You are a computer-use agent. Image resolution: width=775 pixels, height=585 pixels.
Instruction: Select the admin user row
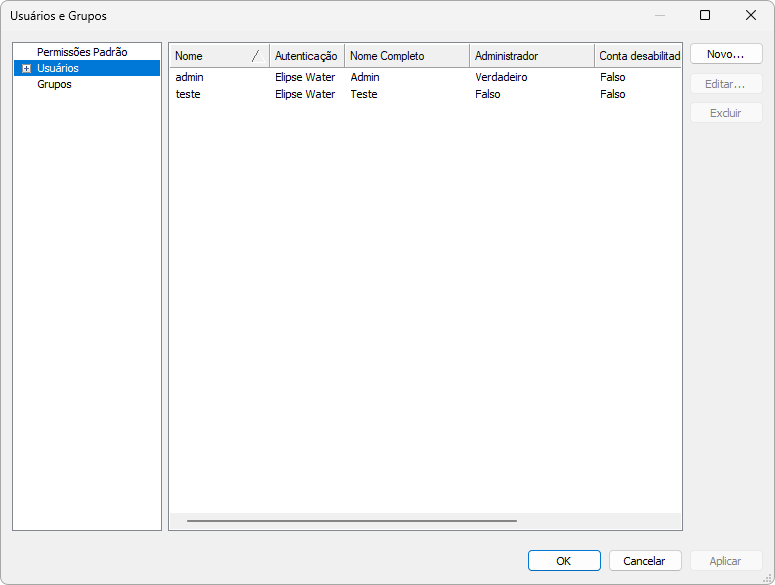pyautogui.click(x=190, y=77)
